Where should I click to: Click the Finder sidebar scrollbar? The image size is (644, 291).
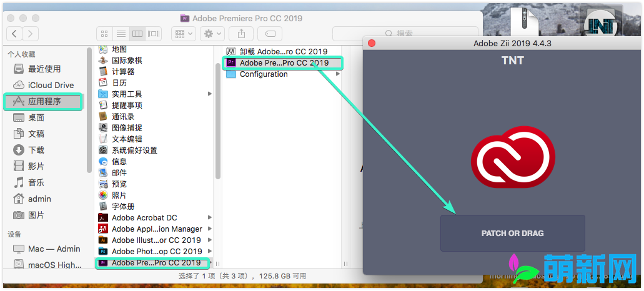[89, 110]
